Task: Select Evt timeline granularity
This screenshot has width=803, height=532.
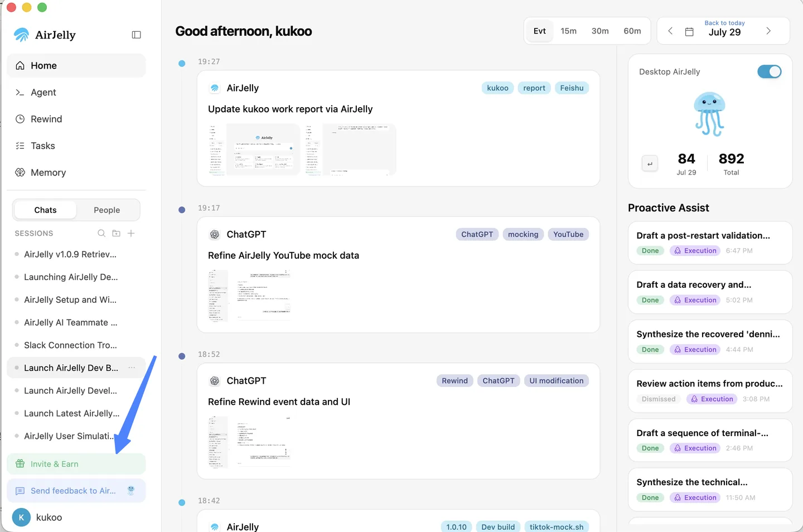Action: tap(540, 31)
